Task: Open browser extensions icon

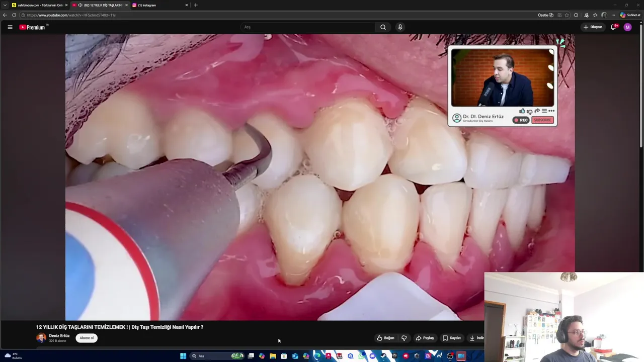Action: point(576,15)
